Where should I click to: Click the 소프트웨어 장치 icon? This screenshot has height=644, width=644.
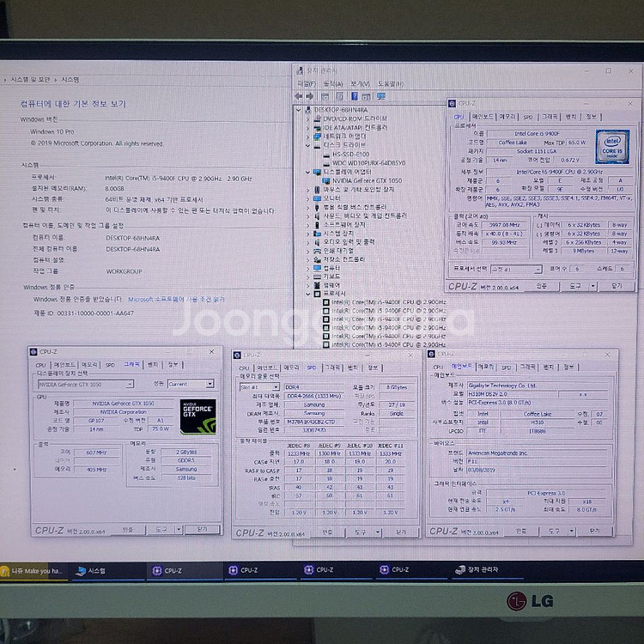coord(317,225)
